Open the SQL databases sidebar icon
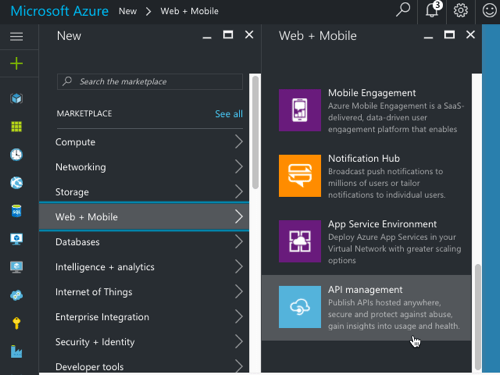Screen dimensions: 500x375 click(16, 211)
